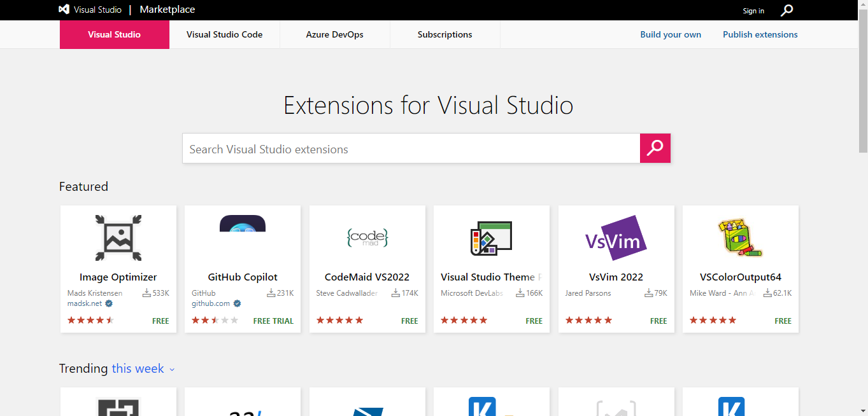
Task: Click the FREE label on CodeMaid VS2022
Action: [x=409, y=321]
